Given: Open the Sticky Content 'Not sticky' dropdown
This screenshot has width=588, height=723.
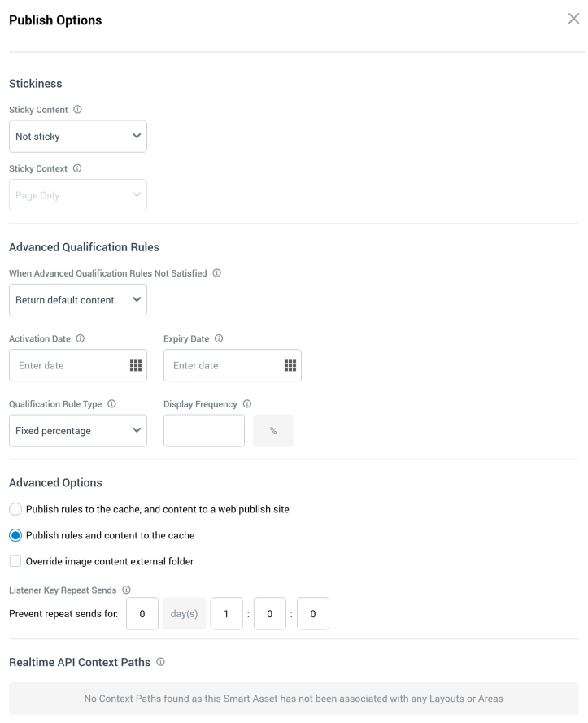Looking at the screenshot, I should [x=78, y=137].
